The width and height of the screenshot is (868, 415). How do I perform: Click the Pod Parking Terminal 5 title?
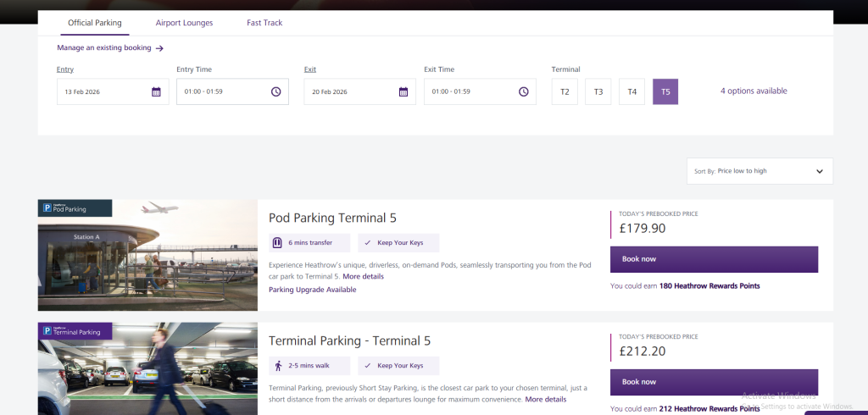[x=332, y=218]
